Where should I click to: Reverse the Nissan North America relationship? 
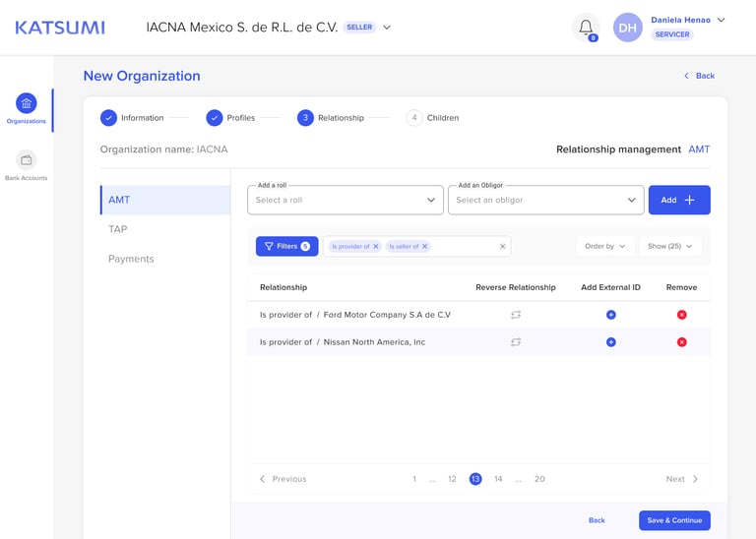pyautogui.click(x=516, y=342)
